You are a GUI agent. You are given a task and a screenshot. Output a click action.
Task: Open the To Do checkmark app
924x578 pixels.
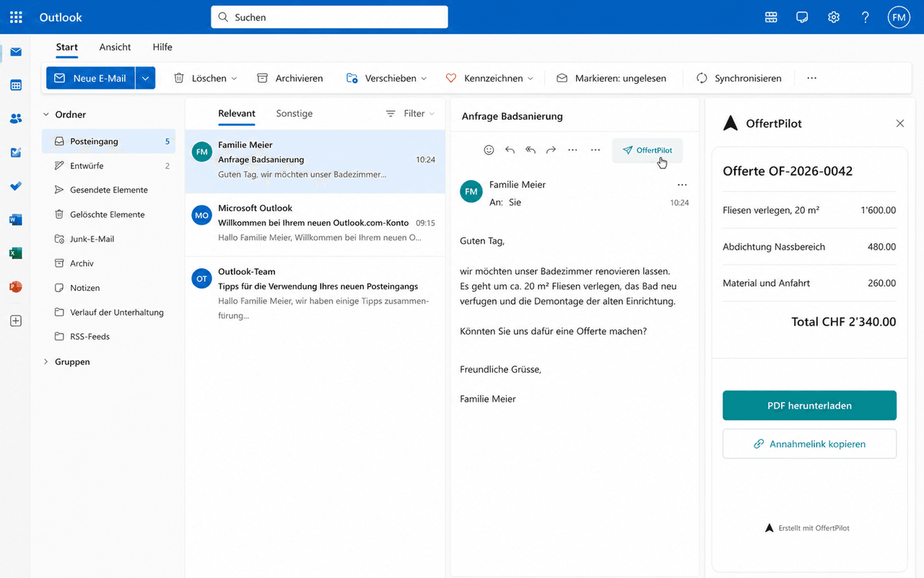16,186
